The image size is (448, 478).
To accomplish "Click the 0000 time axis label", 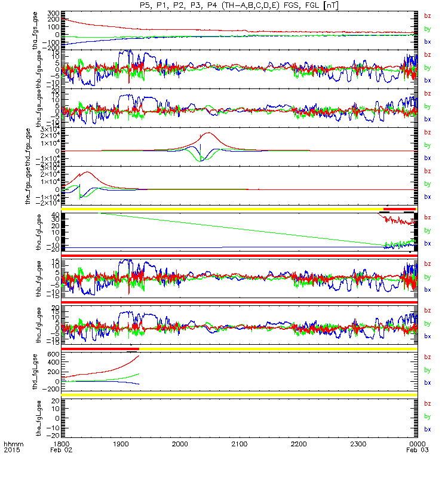I will click(x=417, y=444).
